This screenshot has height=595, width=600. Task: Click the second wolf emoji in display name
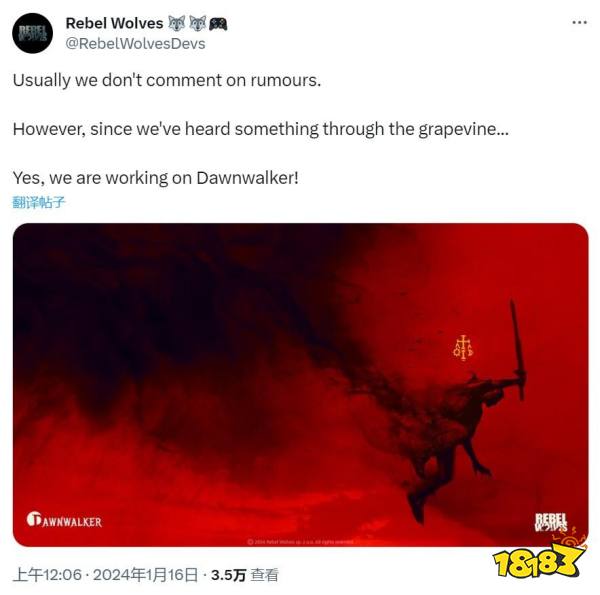198,23
